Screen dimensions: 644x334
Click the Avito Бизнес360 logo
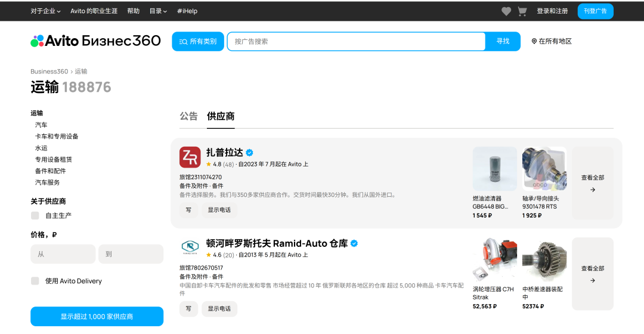tap(95, 41)
